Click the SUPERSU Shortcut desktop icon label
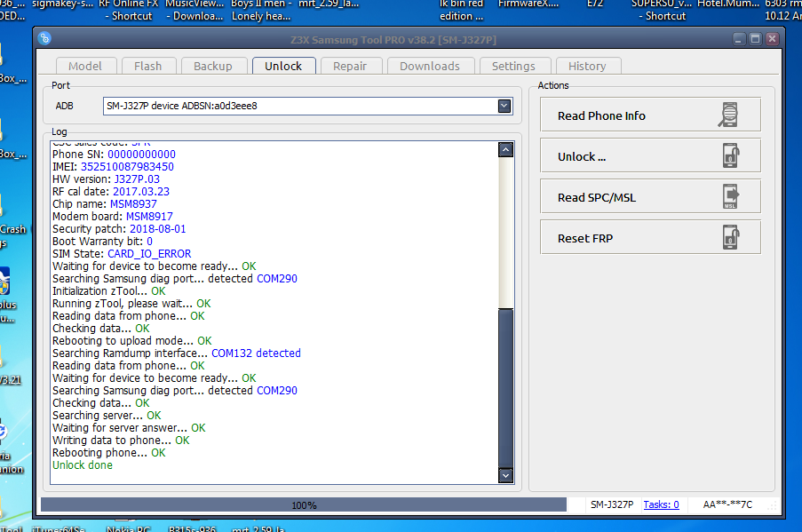Image resolution: width=802 pixels, height=532 pixels. point(662,11)
